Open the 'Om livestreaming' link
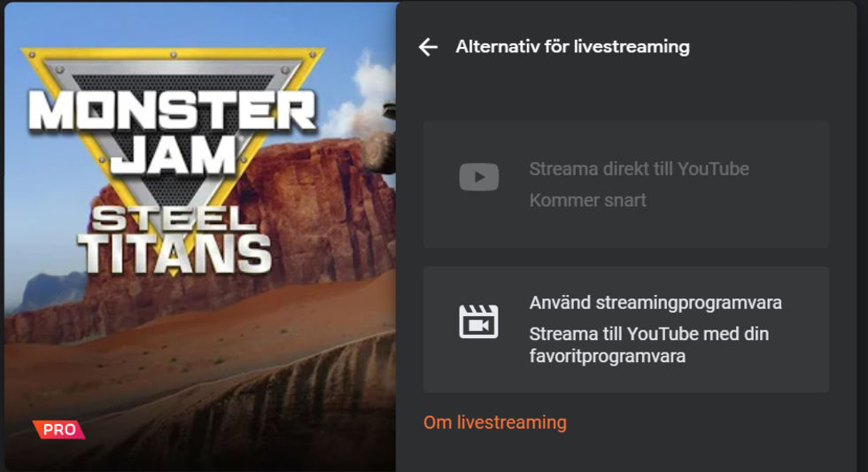 coord(495,422)
